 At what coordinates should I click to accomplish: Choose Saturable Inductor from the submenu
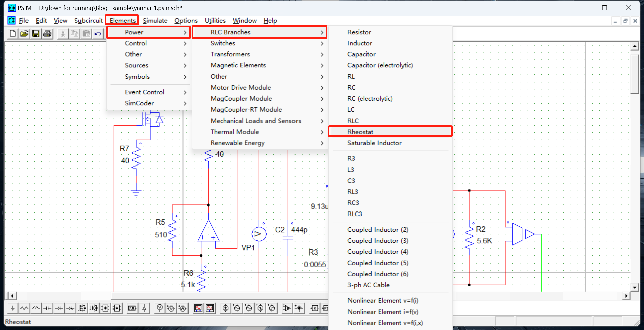coord(390,143)
